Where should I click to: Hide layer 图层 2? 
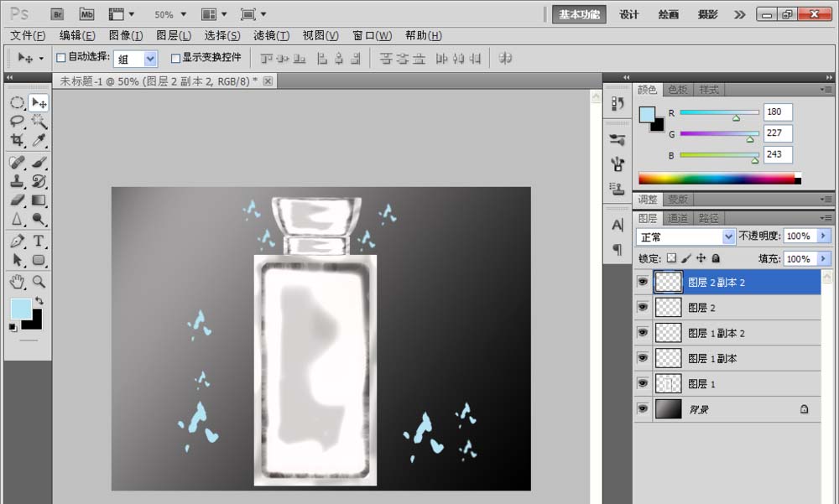tap(643, 307)
